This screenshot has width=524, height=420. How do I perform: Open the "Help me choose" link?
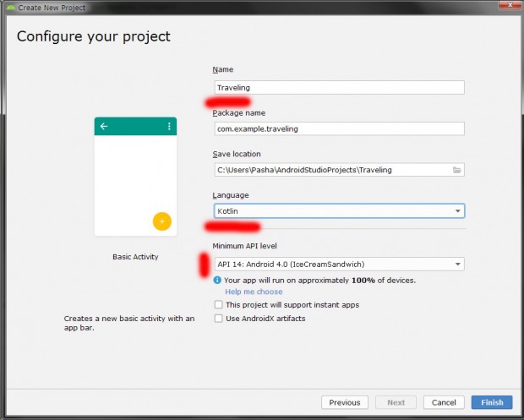coord(254,292)
